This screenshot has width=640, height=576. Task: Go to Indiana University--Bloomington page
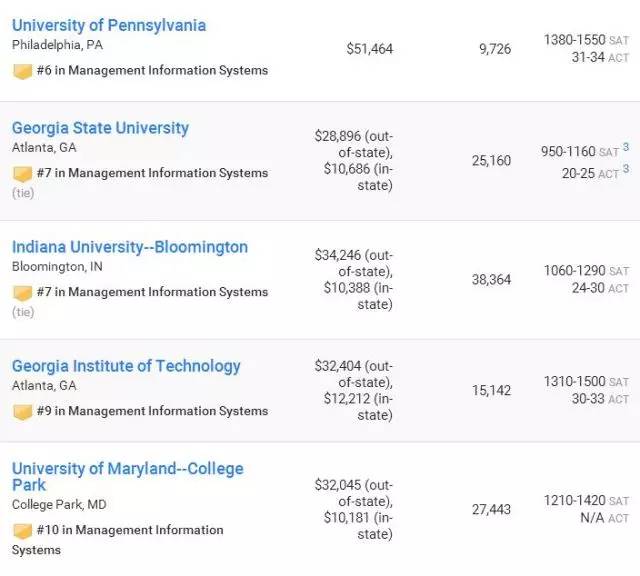(130, 247)
